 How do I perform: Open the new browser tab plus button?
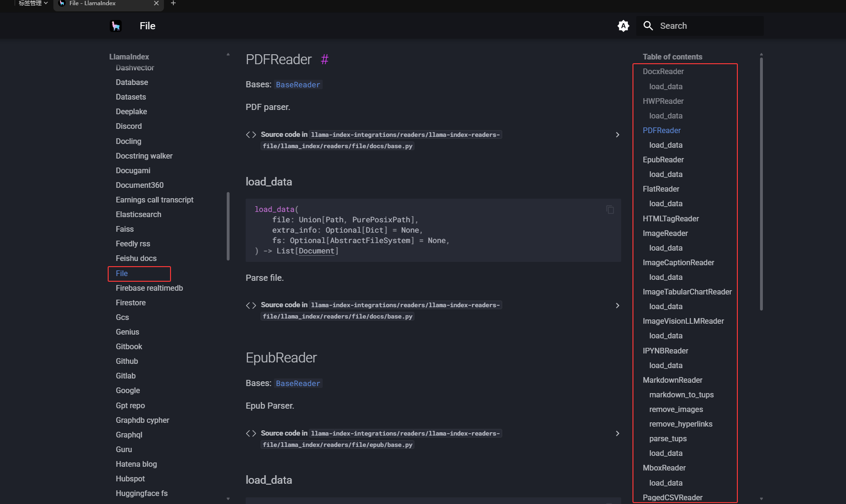173,3
